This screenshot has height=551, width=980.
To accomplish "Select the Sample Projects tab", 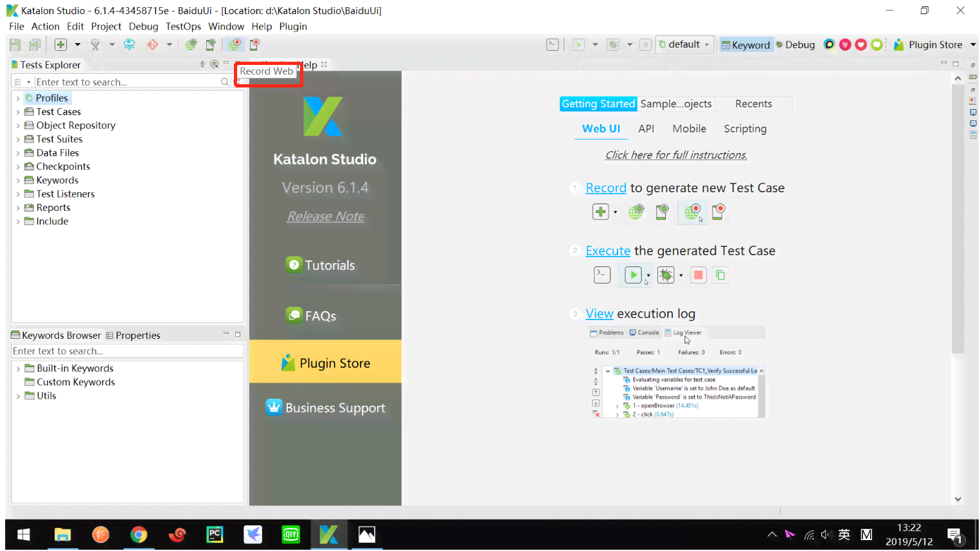I will (x=676, y=104).
